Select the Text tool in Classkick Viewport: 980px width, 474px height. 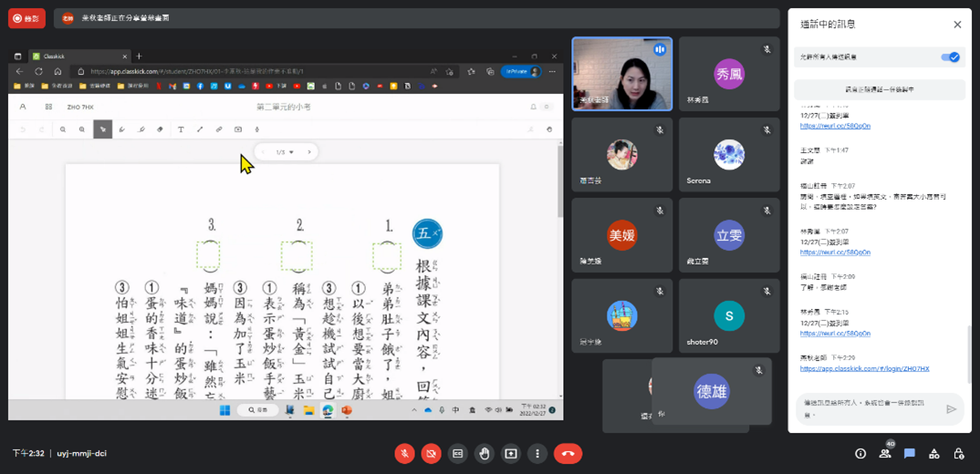[x=182, y=129]
